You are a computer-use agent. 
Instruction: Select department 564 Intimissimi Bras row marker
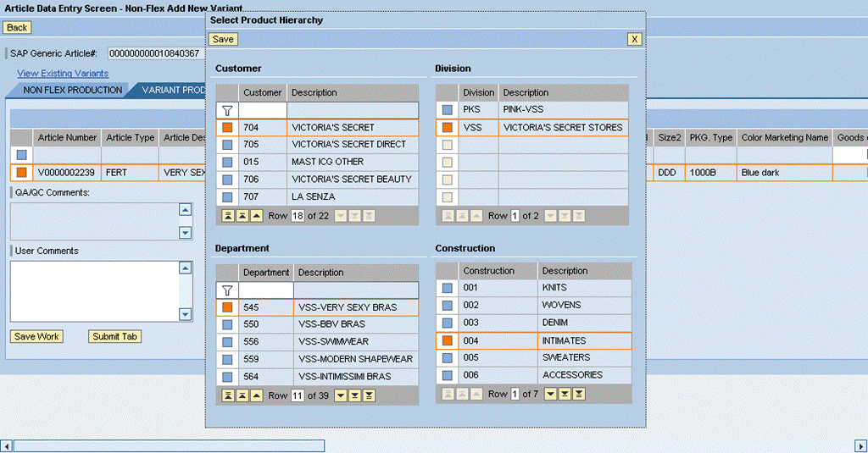pos(227,377)
